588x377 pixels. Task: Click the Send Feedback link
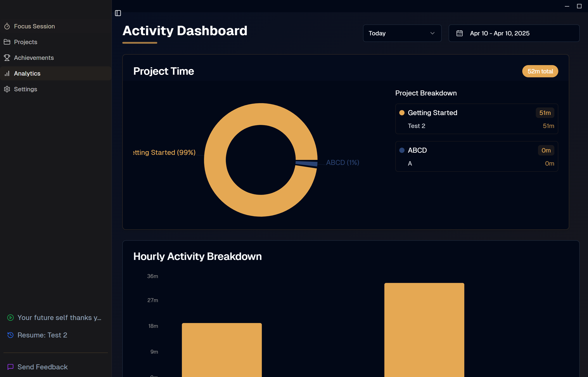[x=42, y=367]
